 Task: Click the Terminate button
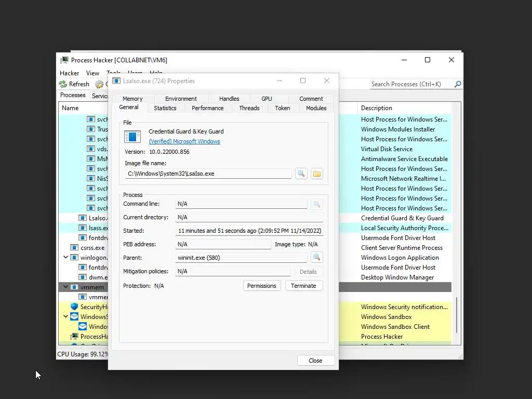click(303, 286)
